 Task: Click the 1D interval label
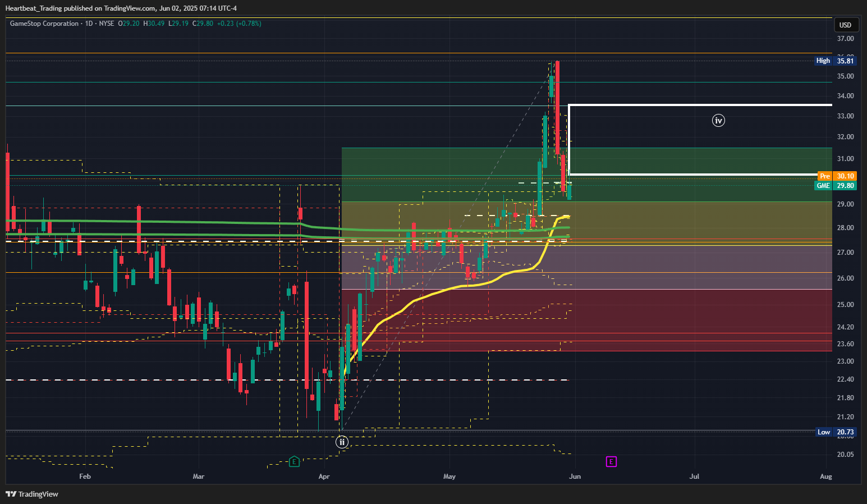(89, 24)
